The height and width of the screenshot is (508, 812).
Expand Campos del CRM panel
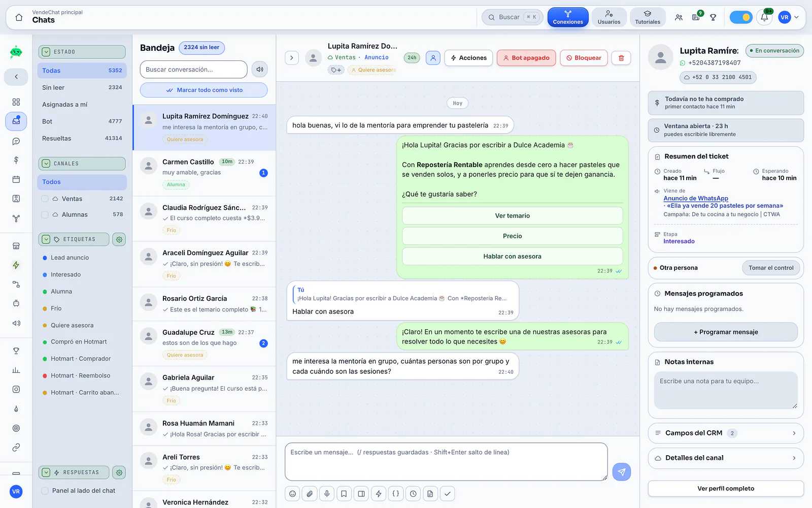(x=726, y=433)
